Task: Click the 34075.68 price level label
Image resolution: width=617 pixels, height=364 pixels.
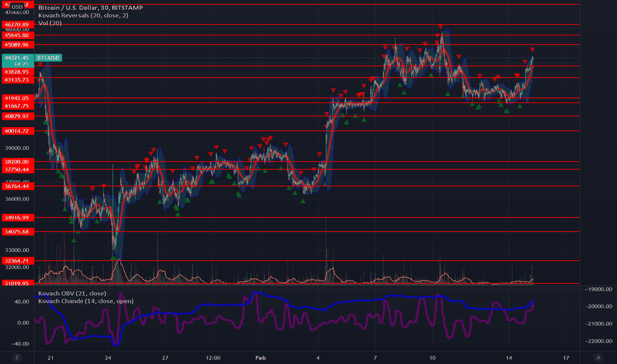Action: [18, 232]
